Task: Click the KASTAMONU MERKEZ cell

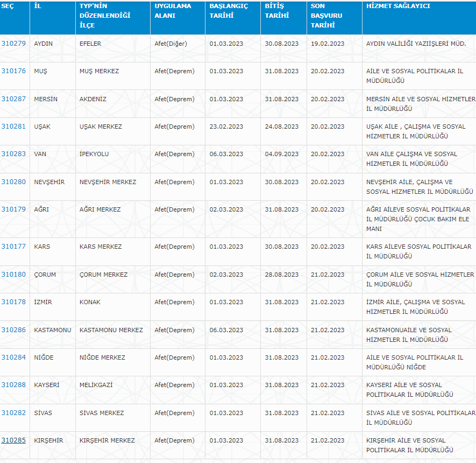Action: click(112, 334)
